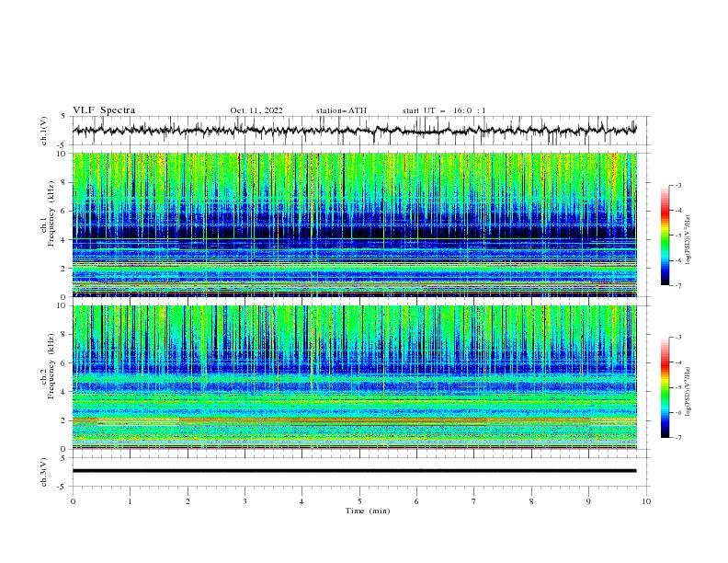Viewport: 728px width, 563px height.
Task: Click the 'Time (min)' axis label
Action: pos(368,511)
